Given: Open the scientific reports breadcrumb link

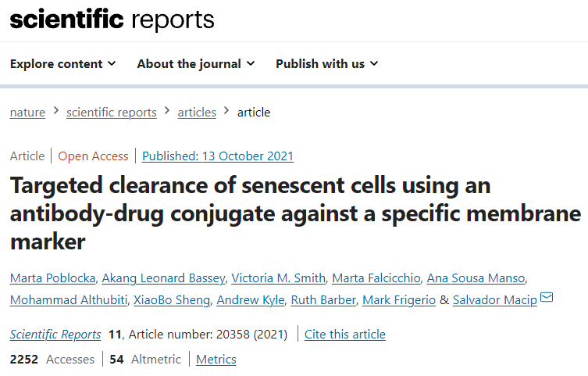Looking at the screenshot, I should pyautogui.click(x=112, y=113).
